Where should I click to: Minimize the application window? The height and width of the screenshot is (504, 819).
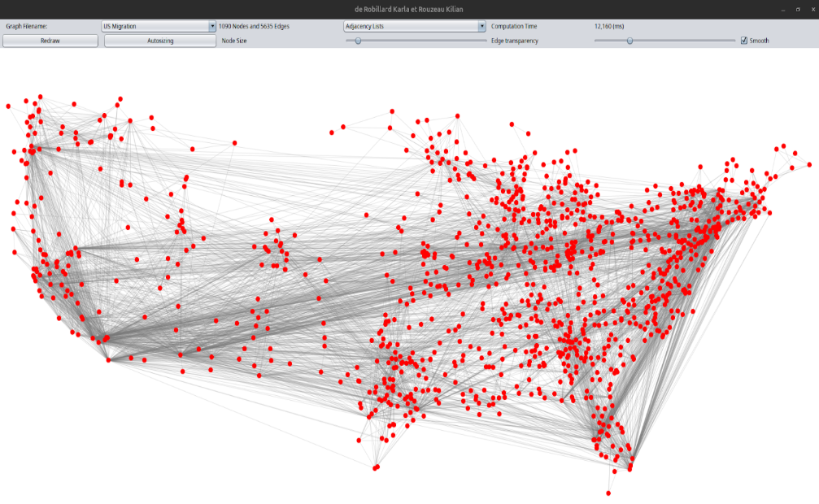[x=782, y=9]
